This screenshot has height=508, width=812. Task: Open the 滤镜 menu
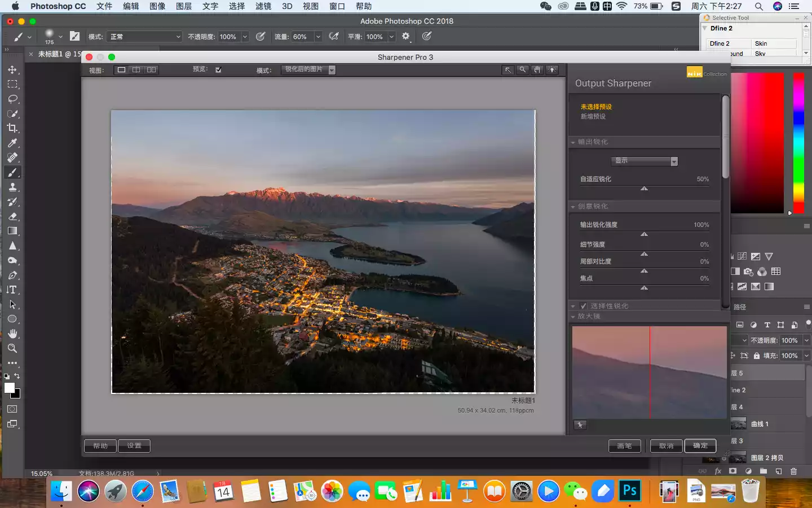click(263, 6)
